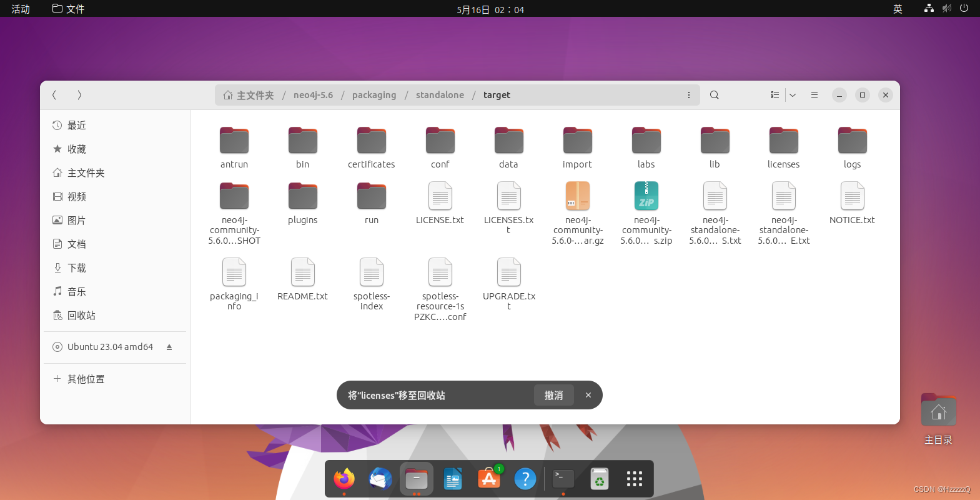The height and width of the screenshot is (500, 980).
Task: Open 文档 in sidebar
Action: click(115, 244)
